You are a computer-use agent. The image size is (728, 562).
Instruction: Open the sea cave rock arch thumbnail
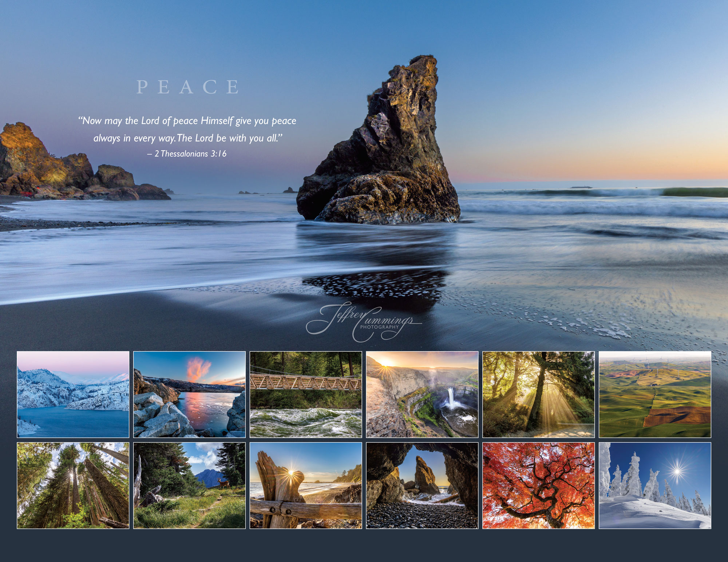pos(422,486)
